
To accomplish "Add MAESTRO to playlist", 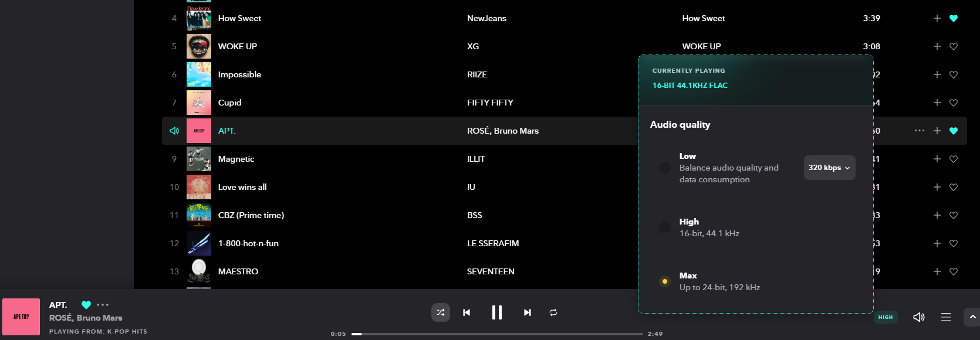I will pyautogui.click(x=937, y=271).
